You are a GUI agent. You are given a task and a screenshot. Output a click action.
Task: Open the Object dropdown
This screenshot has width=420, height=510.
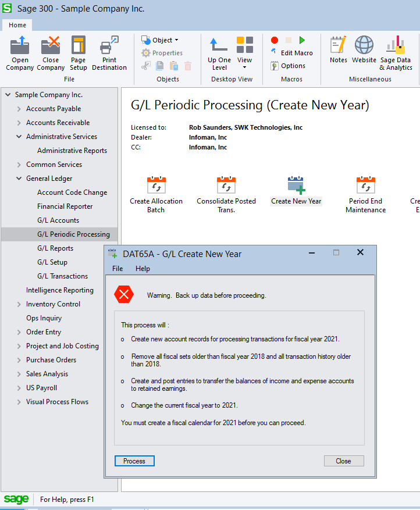pyautogui.click(x=160, y=40)
